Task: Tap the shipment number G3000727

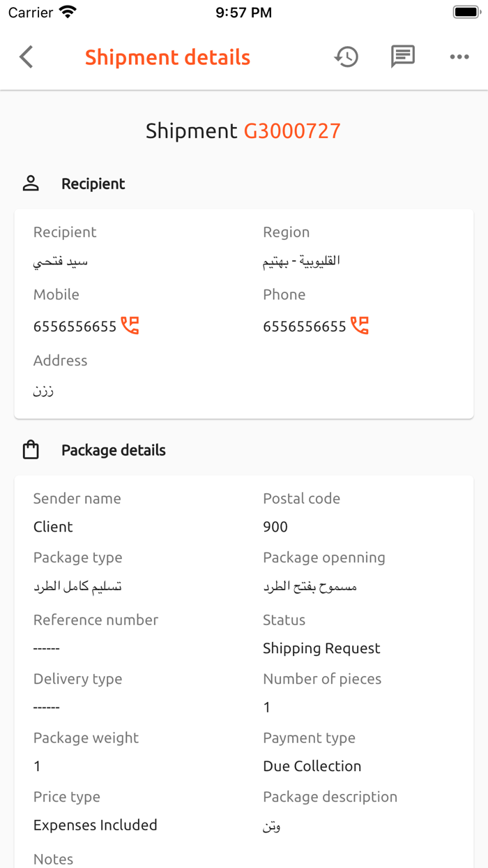Action: (x=291, y=131)
